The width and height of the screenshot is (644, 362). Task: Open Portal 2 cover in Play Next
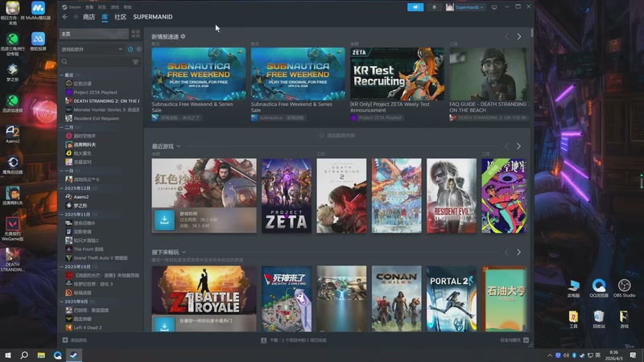tap(452, 298)
